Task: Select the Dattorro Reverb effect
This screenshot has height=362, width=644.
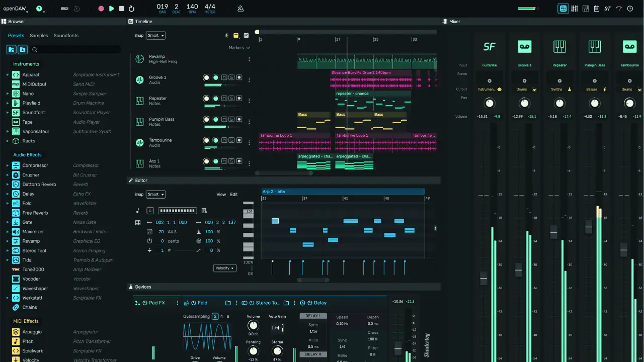Action: [39, 185]
